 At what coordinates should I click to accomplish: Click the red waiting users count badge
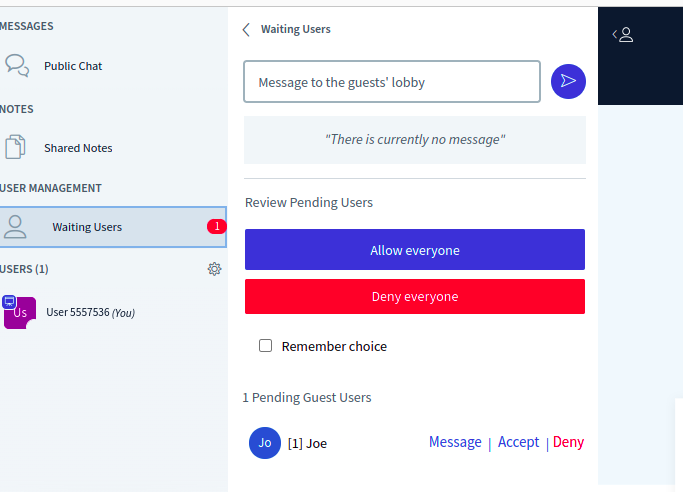tap(216, 226)
